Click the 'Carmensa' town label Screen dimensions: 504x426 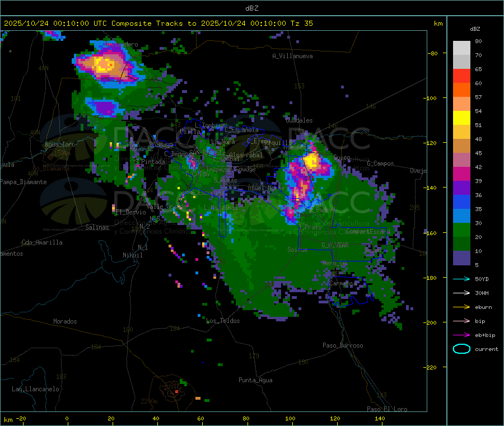tap(343, 283)
